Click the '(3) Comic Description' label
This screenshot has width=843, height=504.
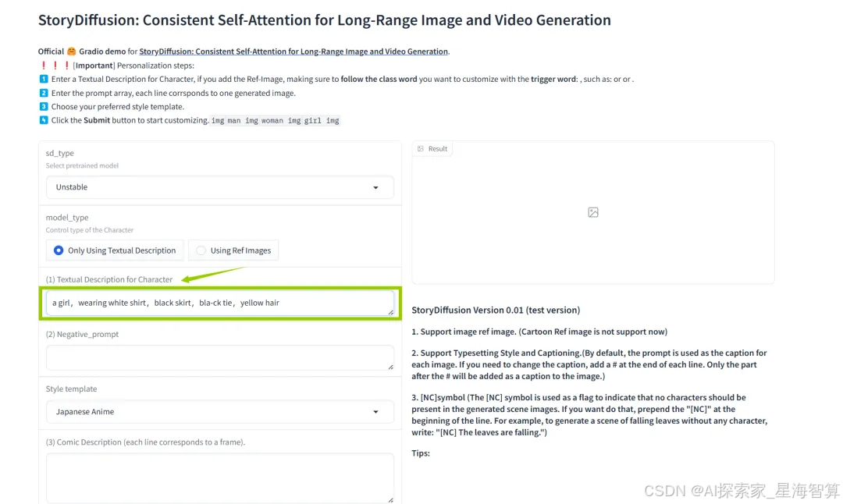coord(145,442)
